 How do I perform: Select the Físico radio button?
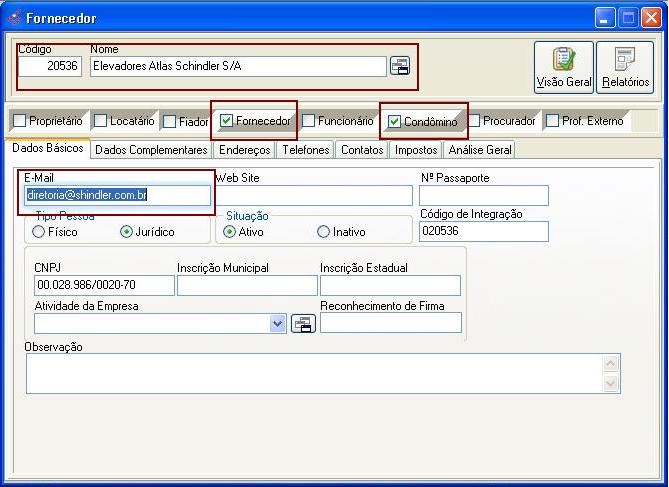(39, 232)
